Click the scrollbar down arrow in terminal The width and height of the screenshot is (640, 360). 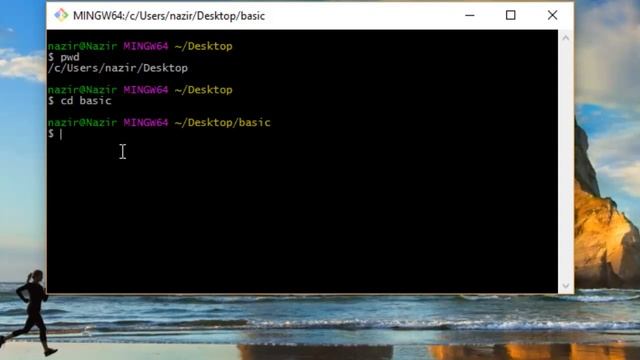[x=566, y=286]
